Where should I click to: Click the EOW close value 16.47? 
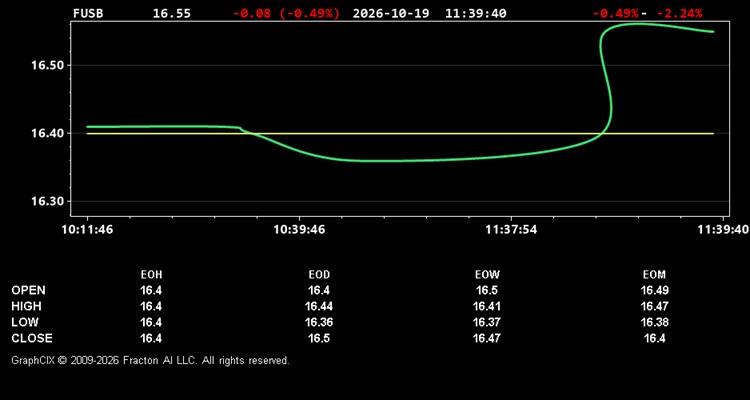coord(487,338)
